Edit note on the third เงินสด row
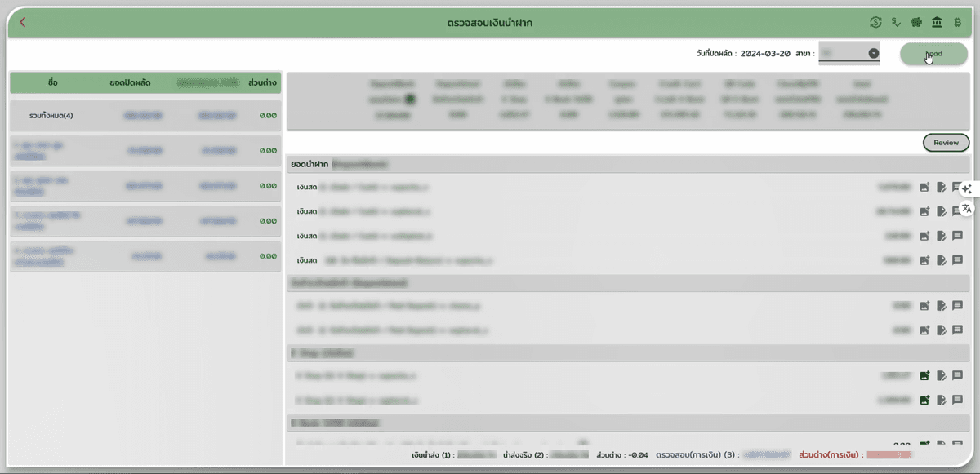Image resolution: width=980 pixels, height=474 pixels. coord(942,236)
